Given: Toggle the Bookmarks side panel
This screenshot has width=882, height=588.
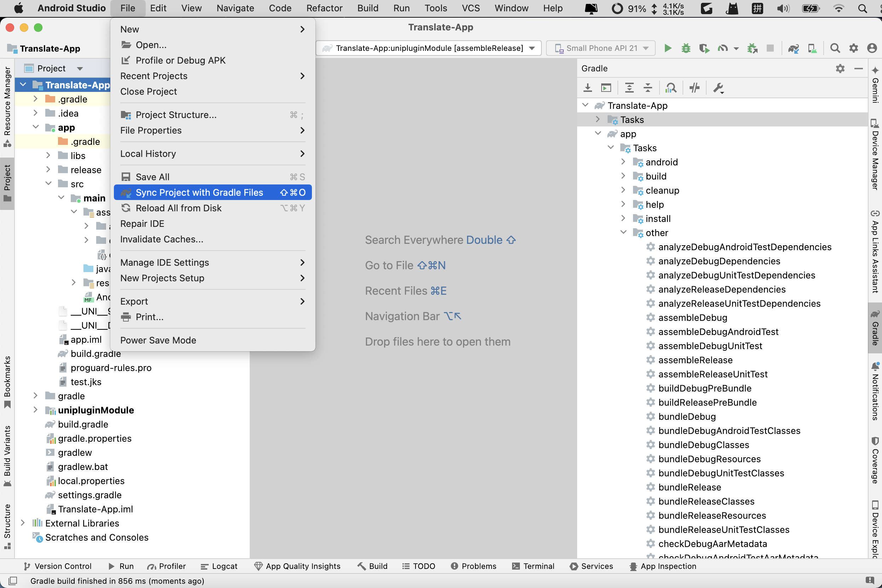Looking at the screenshot, I should [x=7, y=382].
